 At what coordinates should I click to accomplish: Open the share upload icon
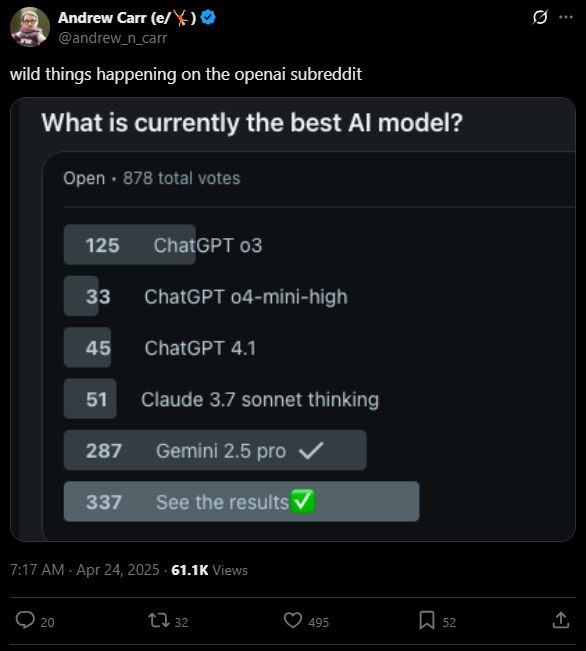(561, 620)
